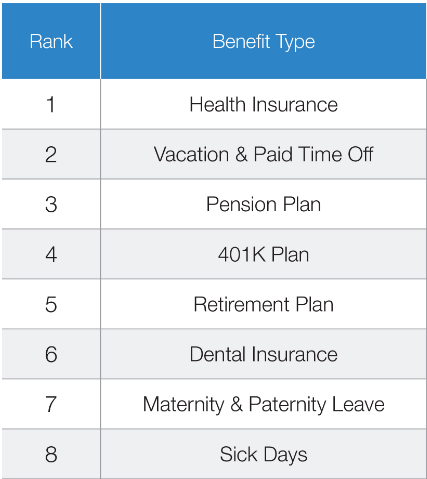Click rank number 1 cell

tap(51, 104)
